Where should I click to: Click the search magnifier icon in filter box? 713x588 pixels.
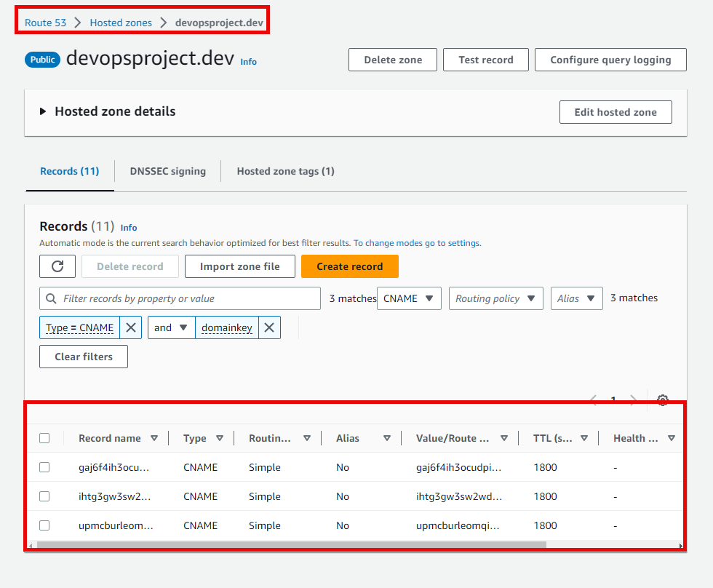[52, 298]
